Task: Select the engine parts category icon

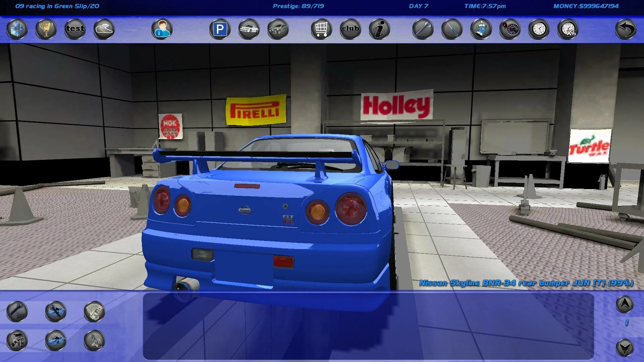Action: pyautogui.click(x=17, y=341)
